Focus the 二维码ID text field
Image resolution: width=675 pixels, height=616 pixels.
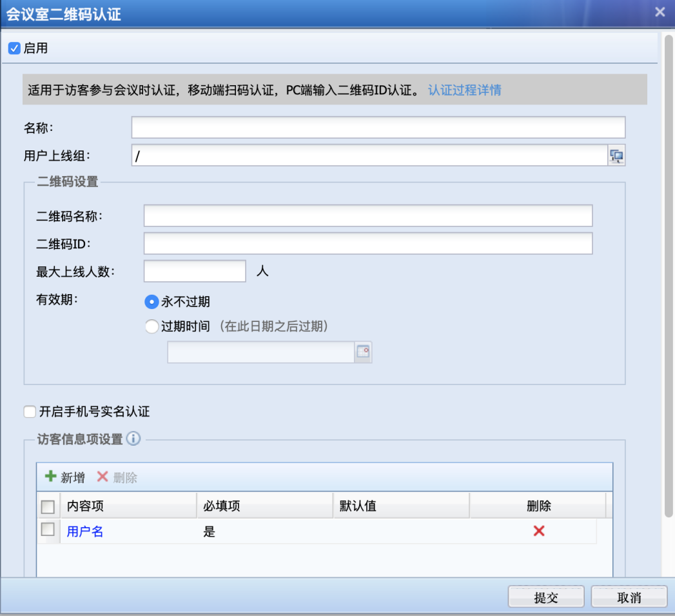367,244
